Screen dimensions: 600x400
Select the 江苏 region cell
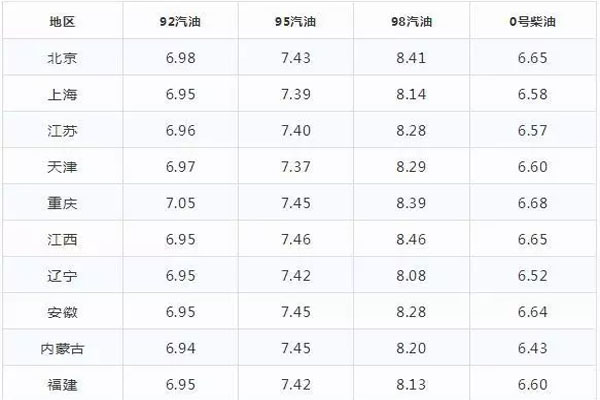(62, 131)
